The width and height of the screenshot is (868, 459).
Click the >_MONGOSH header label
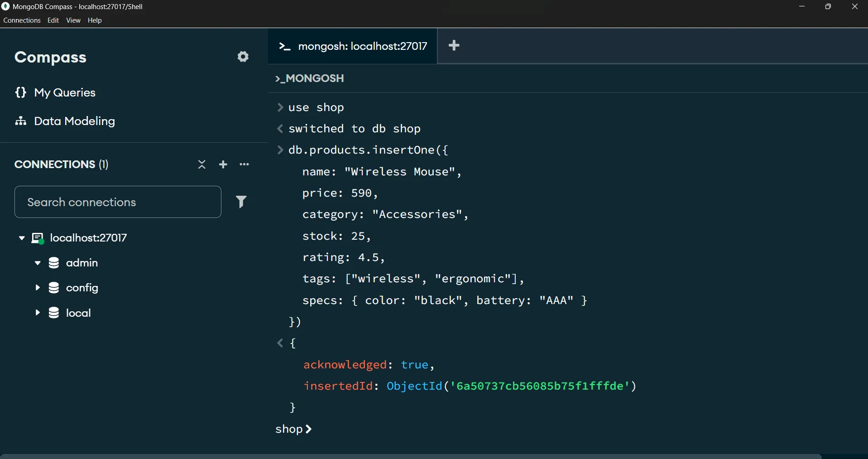(310, 78)
